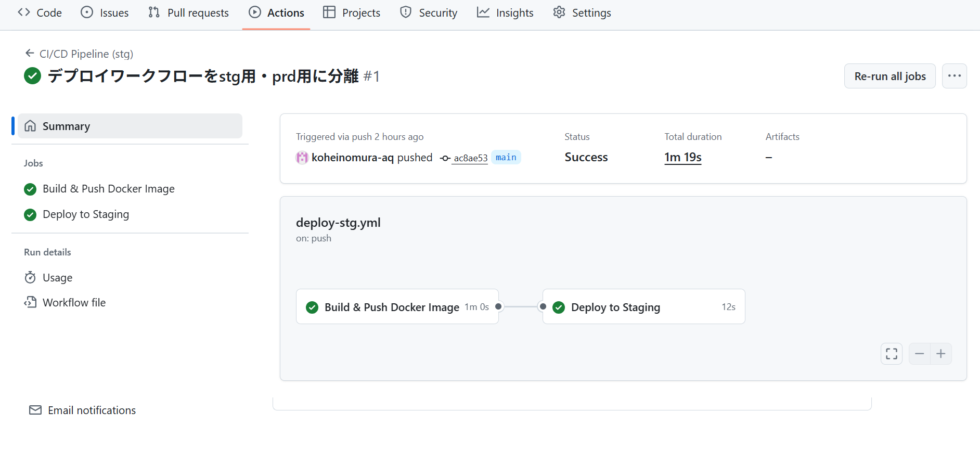Click the 'on: push' trigger text
The width and height of the screenshot is (980, 450).
click(x=314, y=238)
